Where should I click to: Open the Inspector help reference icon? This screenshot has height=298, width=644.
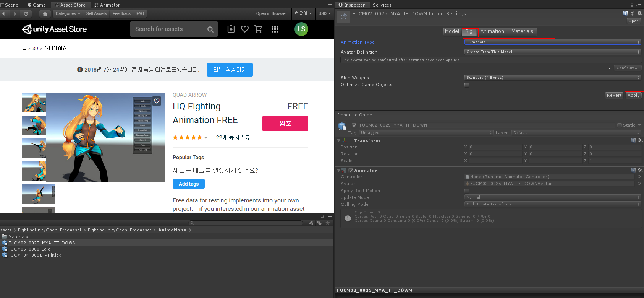point(625,13)
